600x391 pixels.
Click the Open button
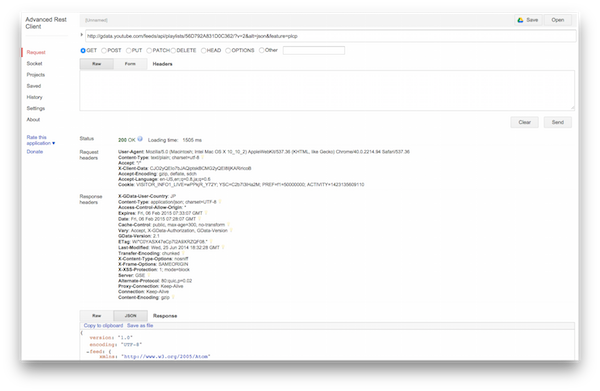[558, 20]
